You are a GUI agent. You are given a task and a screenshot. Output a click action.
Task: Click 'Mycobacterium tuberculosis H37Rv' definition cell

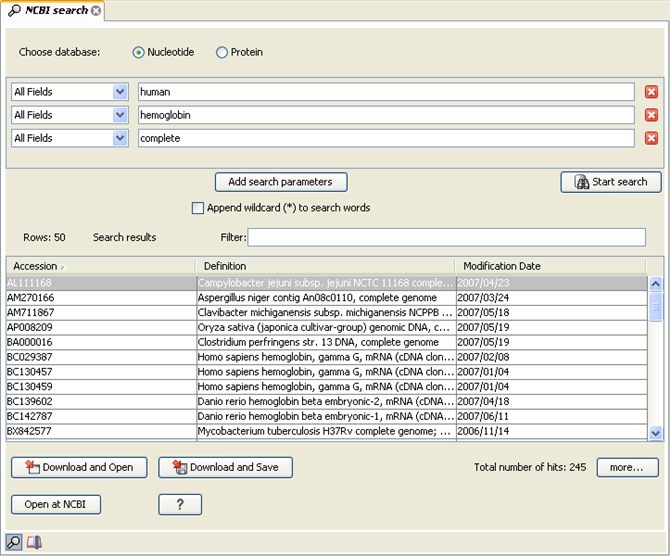coord(326,431)
